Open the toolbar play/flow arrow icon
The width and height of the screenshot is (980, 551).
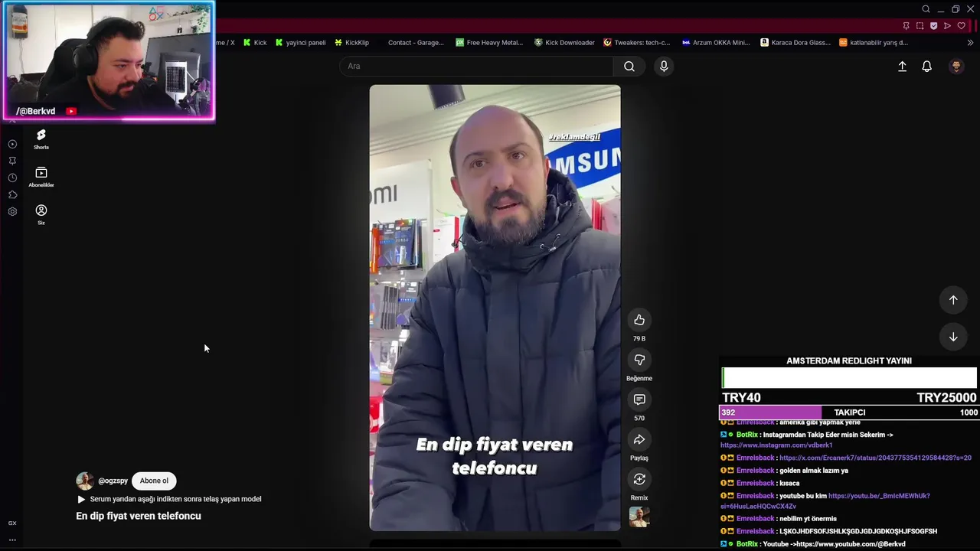pos(947,26)
